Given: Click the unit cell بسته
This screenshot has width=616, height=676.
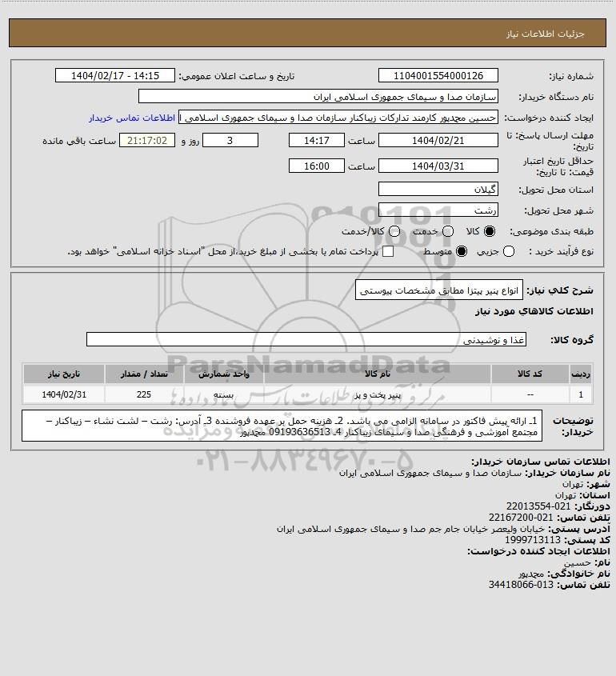Looking at the screenshot, I should [x=224, y=394].
